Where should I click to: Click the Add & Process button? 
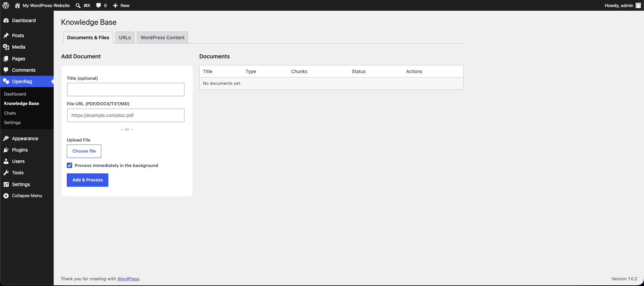pyautogui.click(x=88, y=180)
